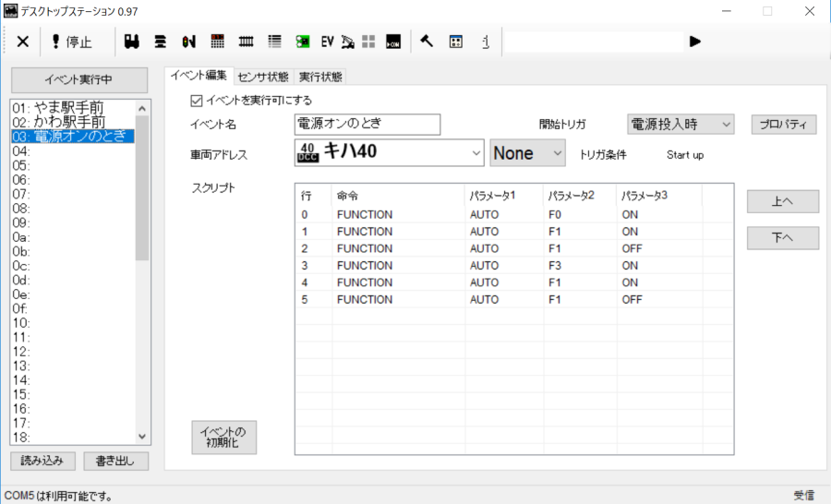Toggle イベントを実行可にする checkbox

[197, 101]
